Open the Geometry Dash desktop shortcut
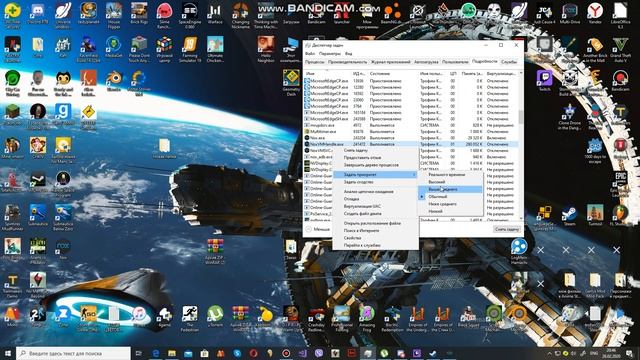This screenshot has width=640, height=360. 291,82
